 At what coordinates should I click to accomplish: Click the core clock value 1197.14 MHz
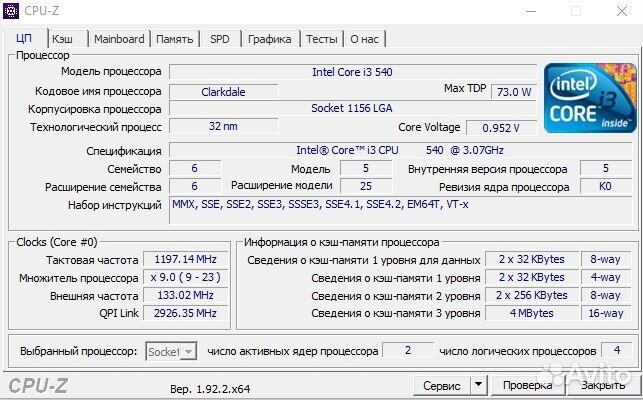(185, 259)
